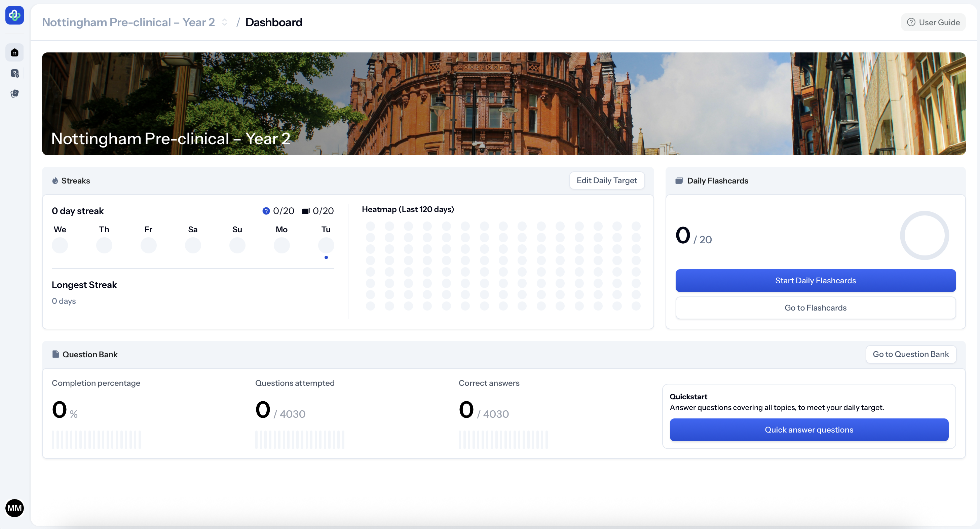Viewport: 980px width, 529px height.
Task: Select Wednesday's streak circle
Action: point(60,245)
